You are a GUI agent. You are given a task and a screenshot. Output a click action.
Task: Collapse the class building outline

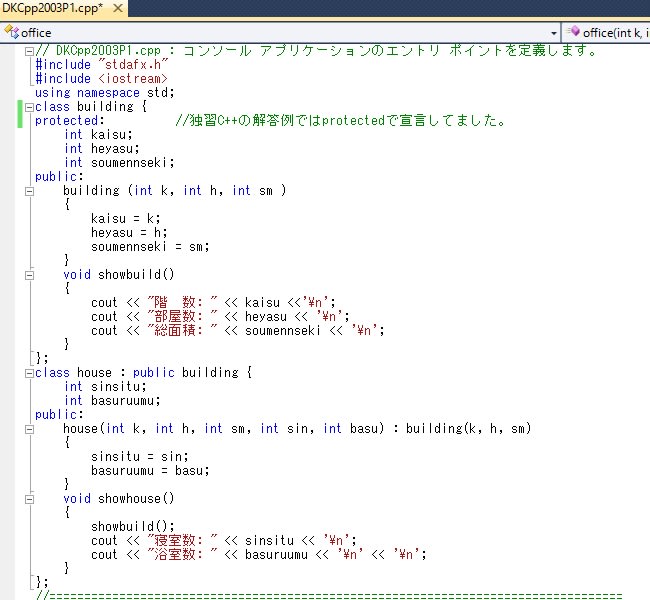pos(29,107)
